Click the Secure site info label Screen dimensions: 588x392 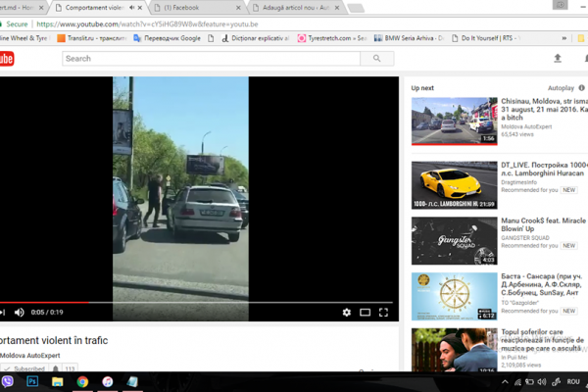[15, 24]
